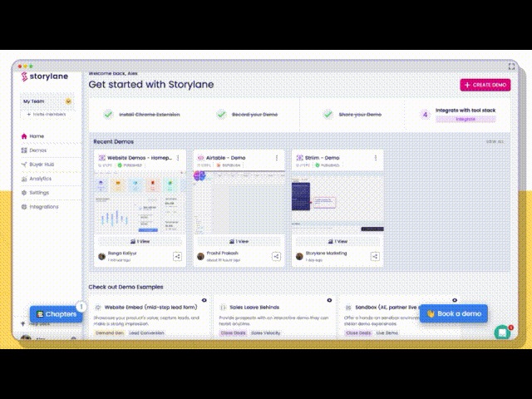Screen dimensions: 532x399
Task: Click 1 View on Website Demos card
Action: [x=140, y=242]
